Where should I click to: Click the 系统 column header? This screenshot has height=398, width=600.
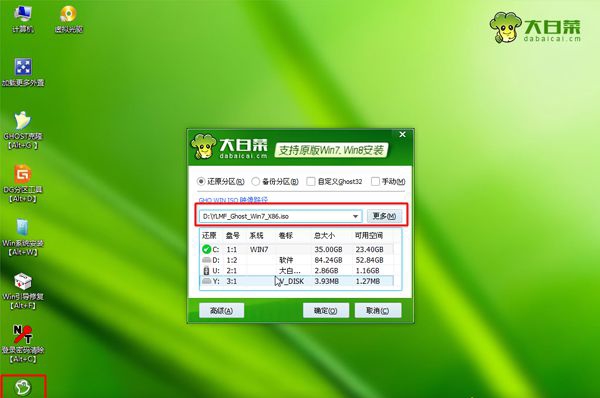[256, 235]
